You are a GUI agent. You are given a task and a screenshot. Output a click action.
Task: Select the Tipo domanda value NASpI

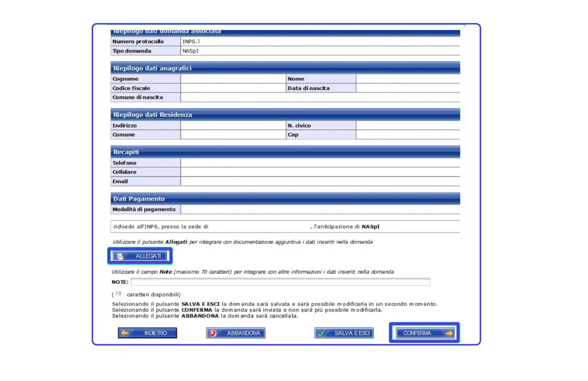coord(190,51)
